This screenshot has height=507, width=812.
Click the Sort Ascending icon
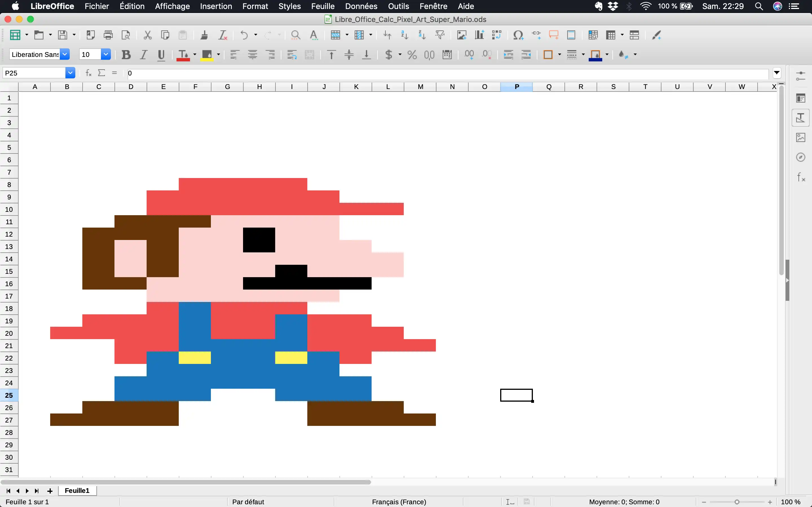(405, 35)
